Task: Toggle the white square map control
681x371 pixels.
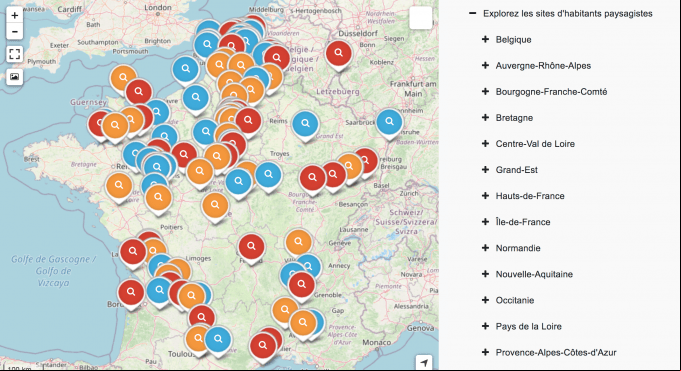Action: (x=420, y=18)
